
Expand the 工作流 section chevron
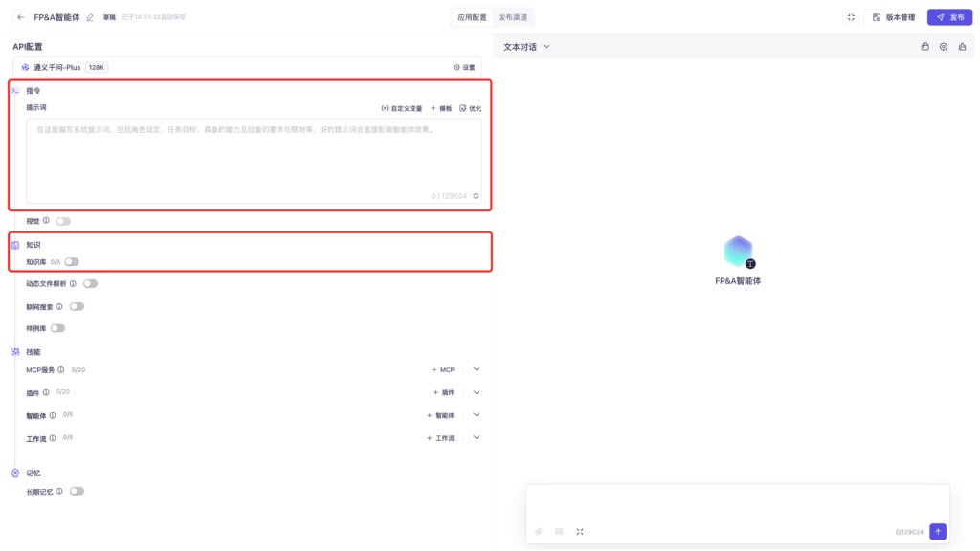(x=477, y=438)
